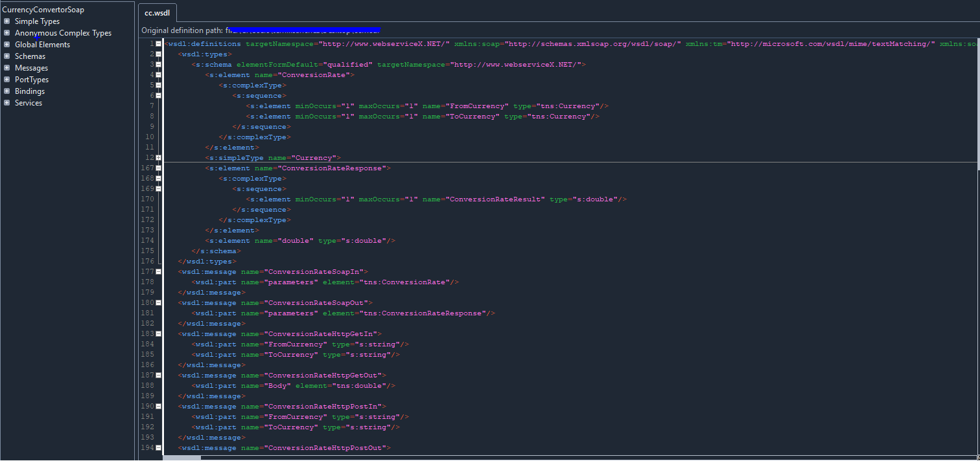Image resolution: width=980 pixels, height=461 pixels.
Task: Collapse the ConversionRateHttpPostIn message fold on line 190
Action: click(x=158, y=407)
